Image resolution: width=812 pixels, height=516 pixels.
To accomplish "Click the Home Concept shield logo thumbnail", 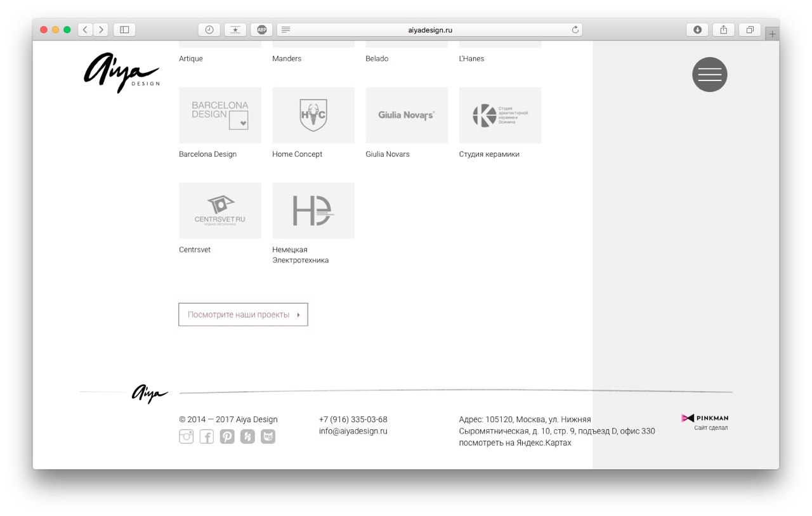I will point(313,115).
